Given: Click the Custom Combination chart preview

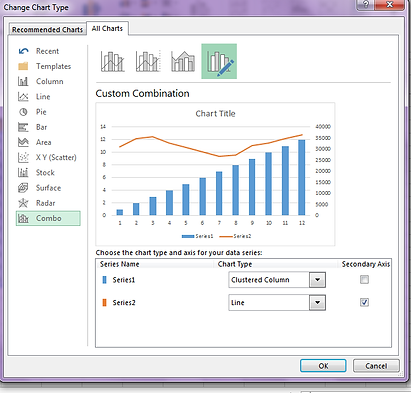Looking at the screenshot, I should click(215, 174).
